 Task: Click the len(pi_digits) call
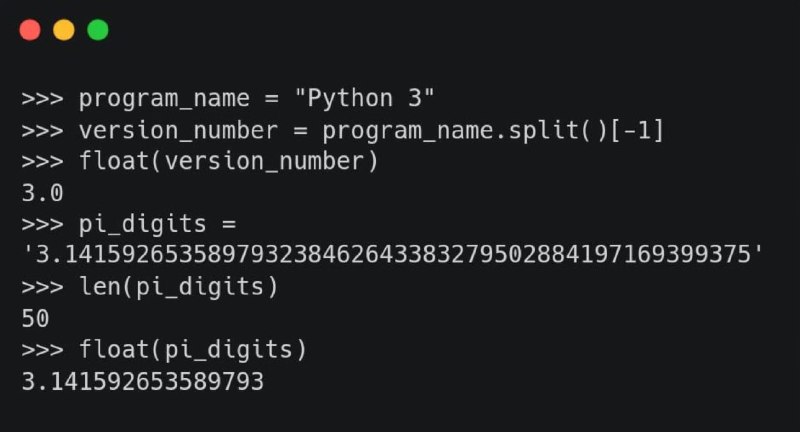click(179, 287)
